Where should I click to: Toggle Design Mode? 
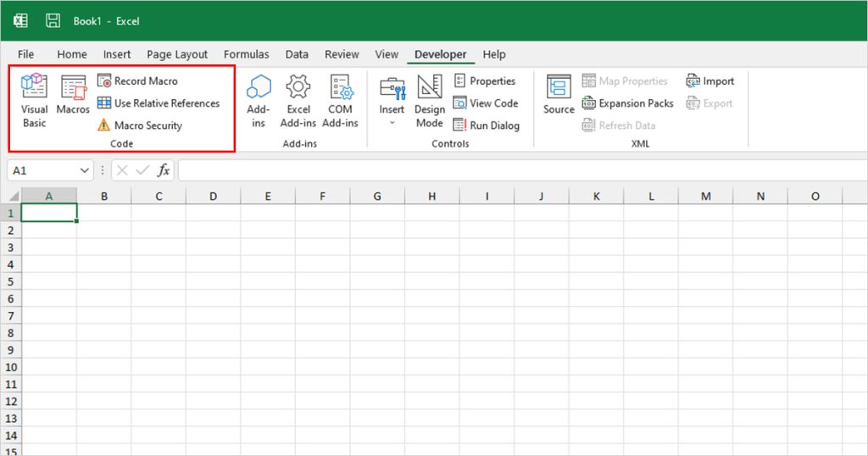[x=430, y=101]
